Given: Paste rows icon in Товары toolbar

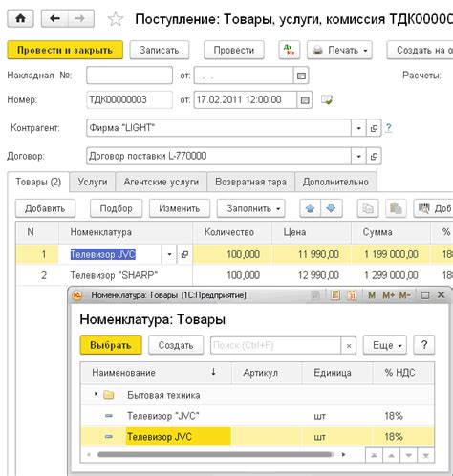Looking at the screenshot, I should pos(396,208).
